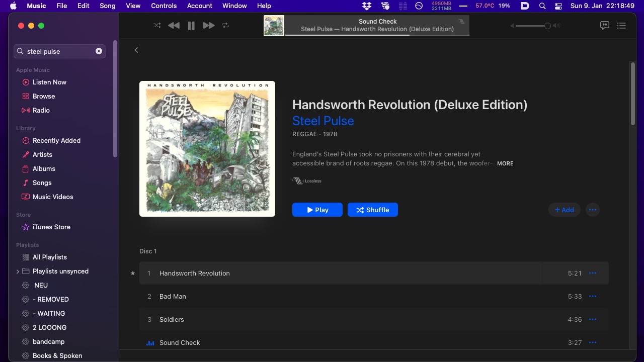This screenshot has width=644, height=362.
Task: Open the Song menu
Action: coord(108,6)
